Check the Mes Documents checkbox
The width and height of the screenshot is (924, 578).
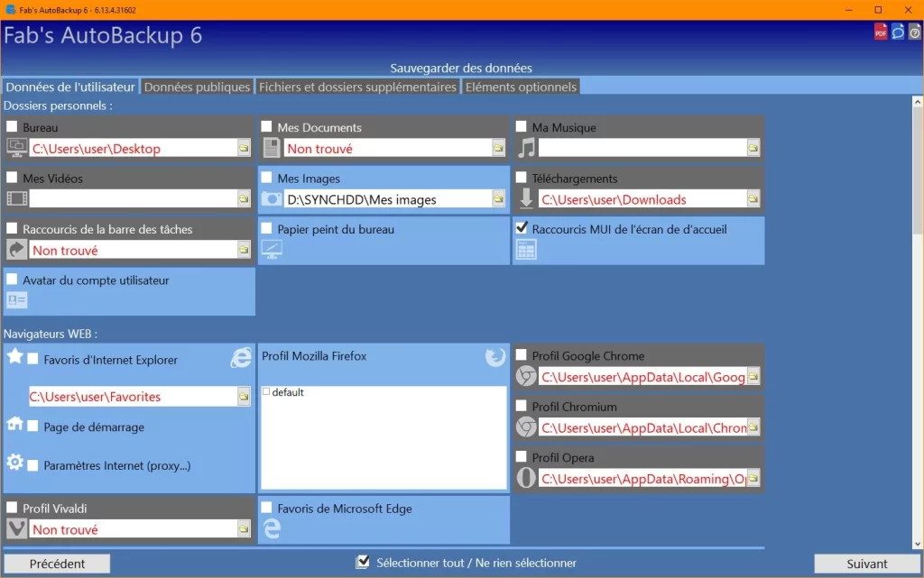[266, 126]
